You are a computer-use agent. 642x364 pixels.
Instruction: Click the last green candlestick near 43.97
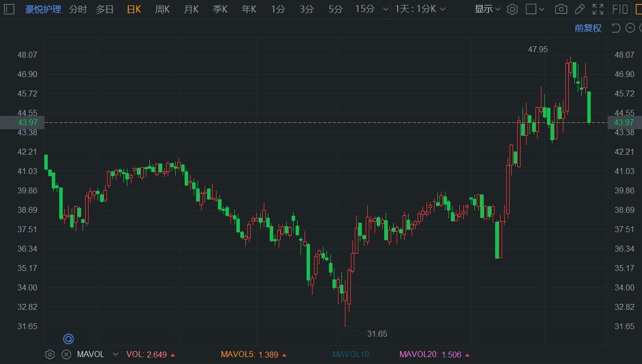coord(589,107)
